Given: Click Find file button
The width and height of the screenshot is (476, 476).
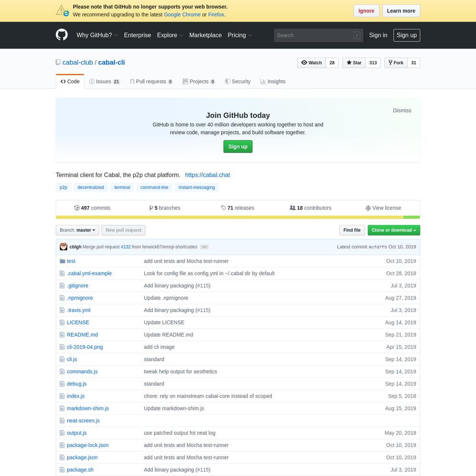Looking at the screenshot, I should click(x=352, y=230).
